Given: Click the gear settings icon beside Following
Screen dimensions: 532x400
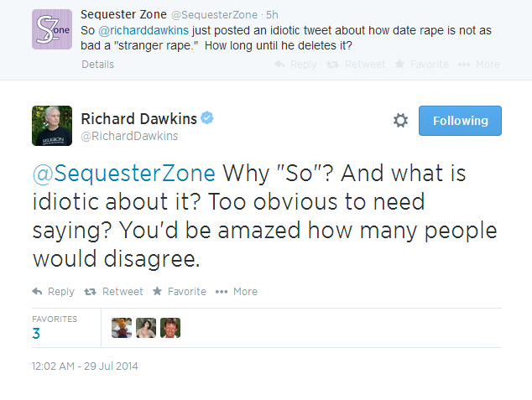Looking at the screenshot, I should click(x=400, y=121).
